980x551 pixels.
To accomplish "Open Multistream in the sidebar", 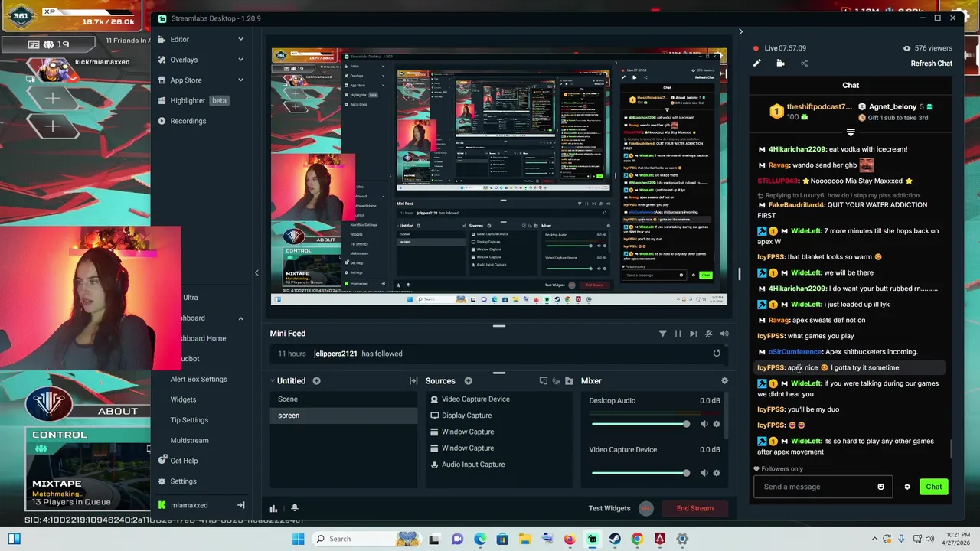I will (189, 441).
